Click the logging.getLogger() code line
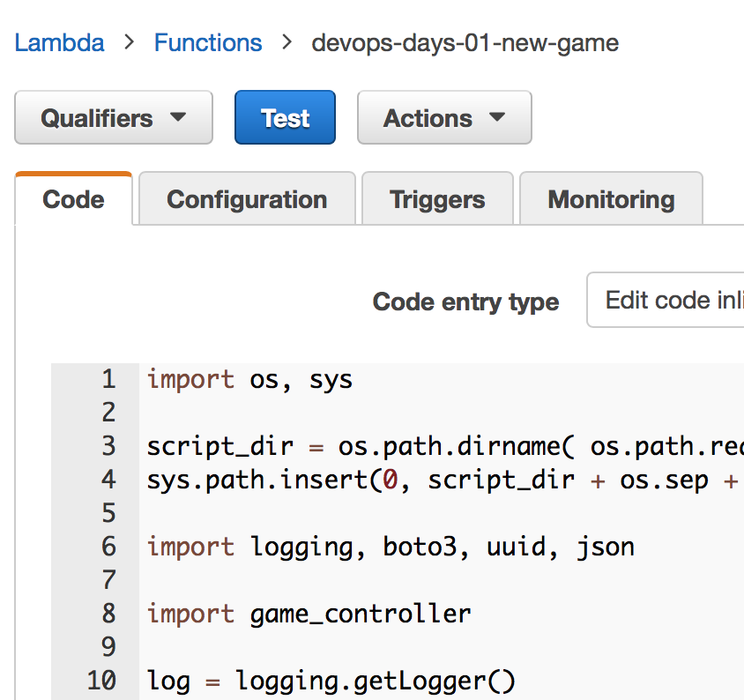 331,681
